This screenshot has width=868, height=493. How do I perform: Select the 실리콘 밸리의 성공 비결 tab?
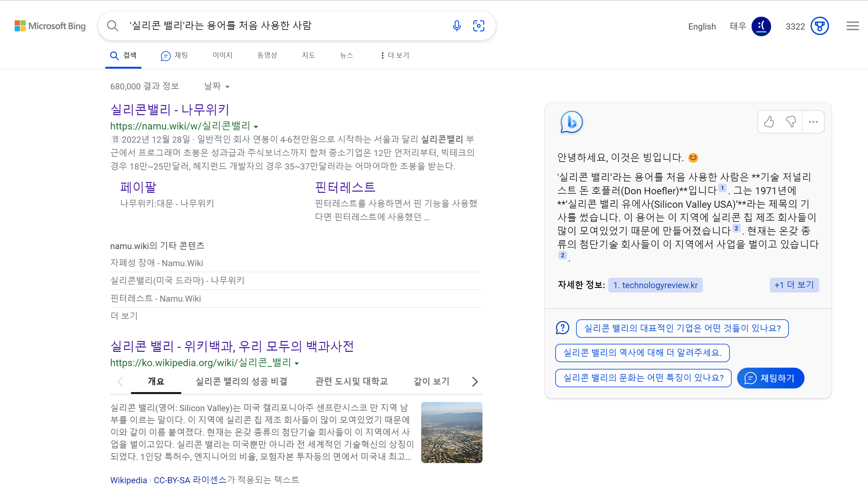241,381
